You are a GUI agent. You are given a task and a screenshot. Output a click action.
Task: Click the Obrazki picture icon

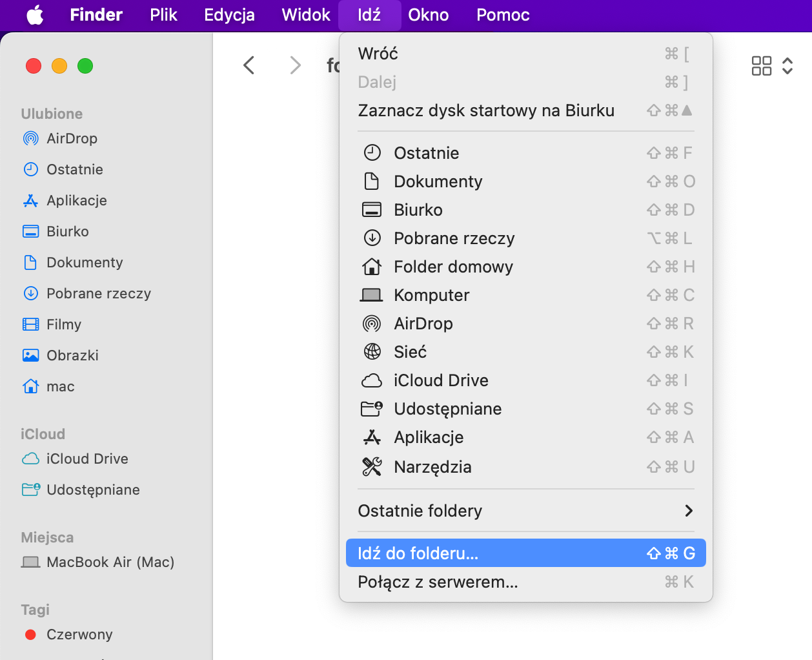click(x=30, y=355)
